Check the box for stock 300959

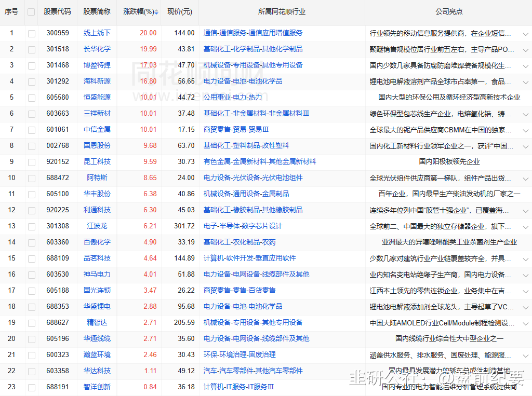coord(32,33)
